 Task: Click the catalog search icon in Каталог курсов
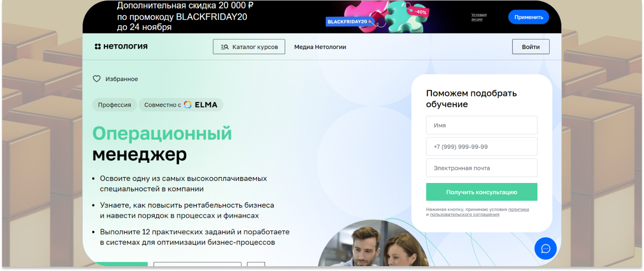coord(224,47)
